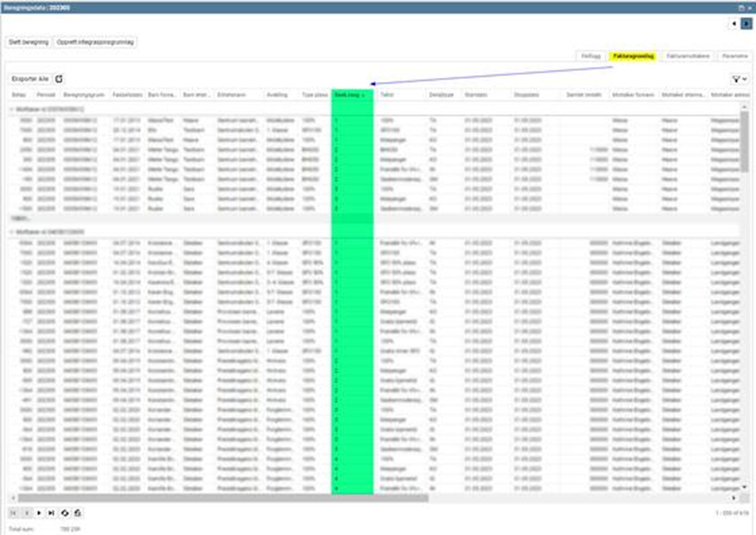The height and width of the screenshot is (535, 756).
Task: Click the dark arrow button at top right
Action: [746, 23]
